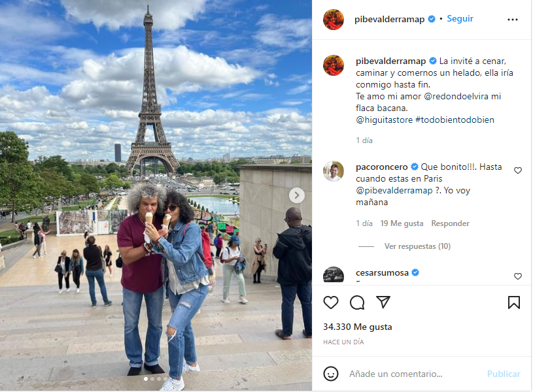
Task: Open pibevalderramap profile picture in the header
Action: [334, 20]
